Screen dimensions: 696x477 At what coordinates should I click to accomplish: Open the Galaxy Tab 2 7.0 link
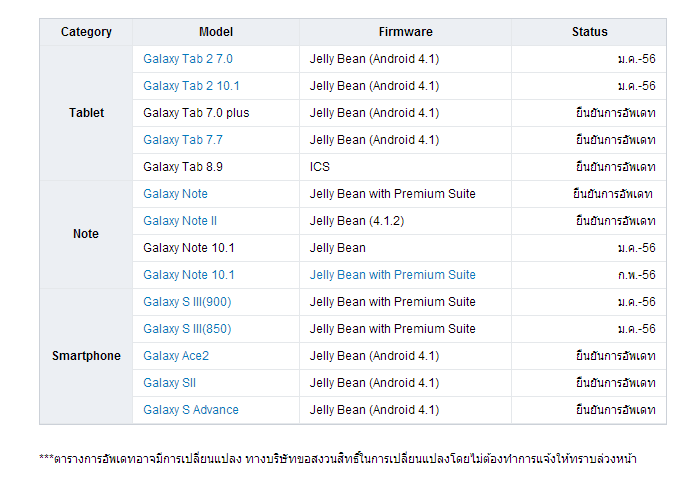pyautogui.click(x=187, y=59)
